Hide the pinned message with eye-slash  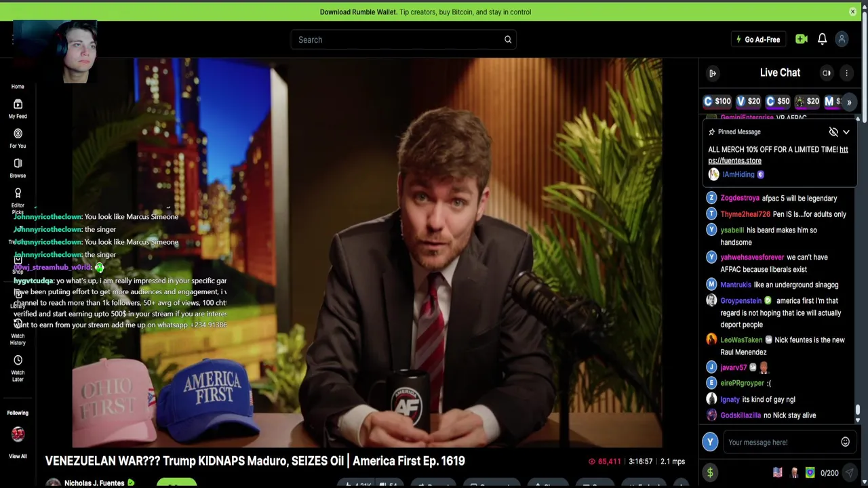pos(833,132)
